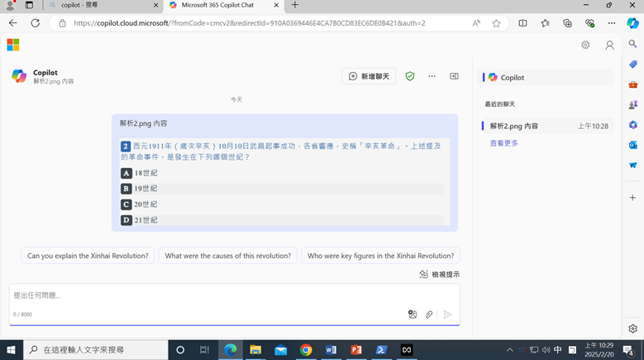Open the favorites list icon
644x360 pixels.
pyautogui.click(x=545, y=23)
